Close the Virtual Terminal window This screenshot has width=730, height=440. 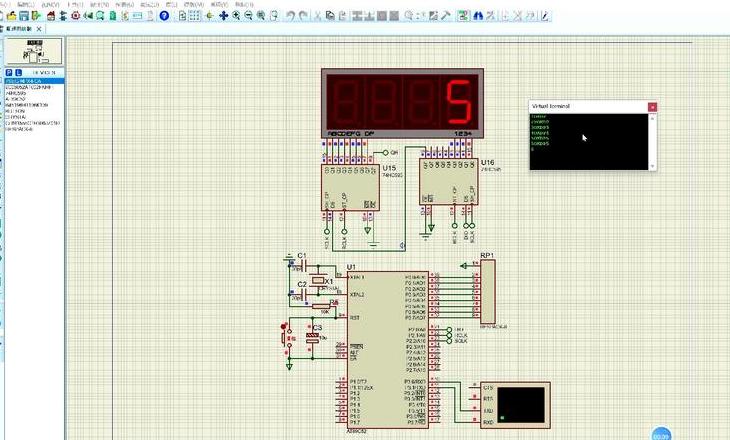652,107
